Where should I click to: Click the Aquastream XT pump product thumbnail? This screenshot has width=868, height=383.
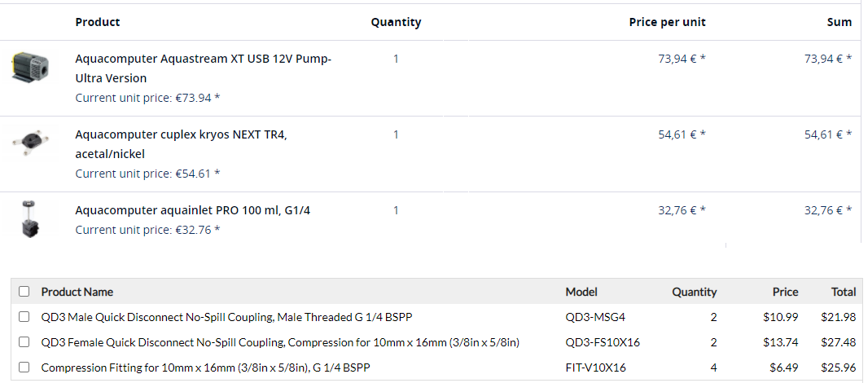pos(31,67)
